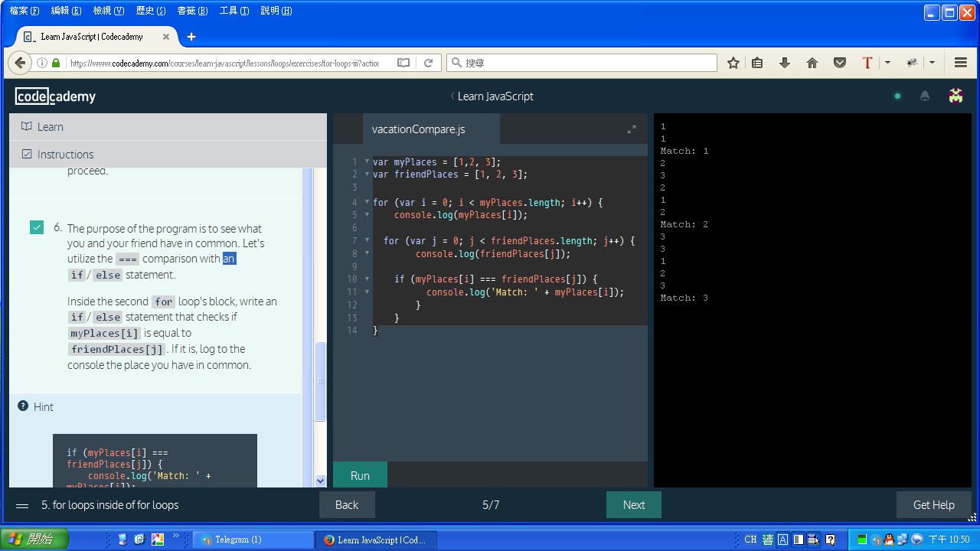Open the dropdown next to red T

click(x=887, y=63)
